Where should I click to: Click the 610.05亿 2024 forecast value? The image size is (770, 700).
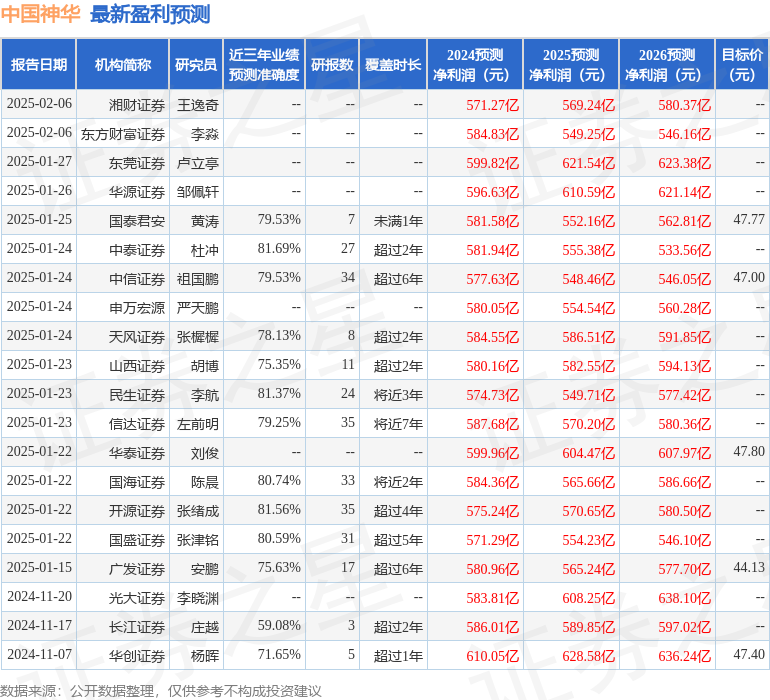tap(493, 656)
